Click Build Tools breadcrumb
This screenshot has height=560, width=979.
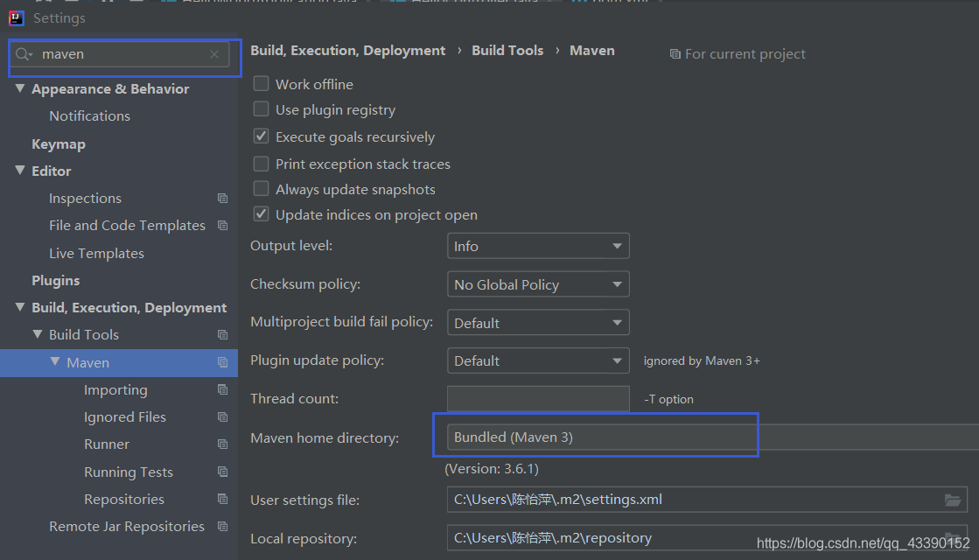507,51
